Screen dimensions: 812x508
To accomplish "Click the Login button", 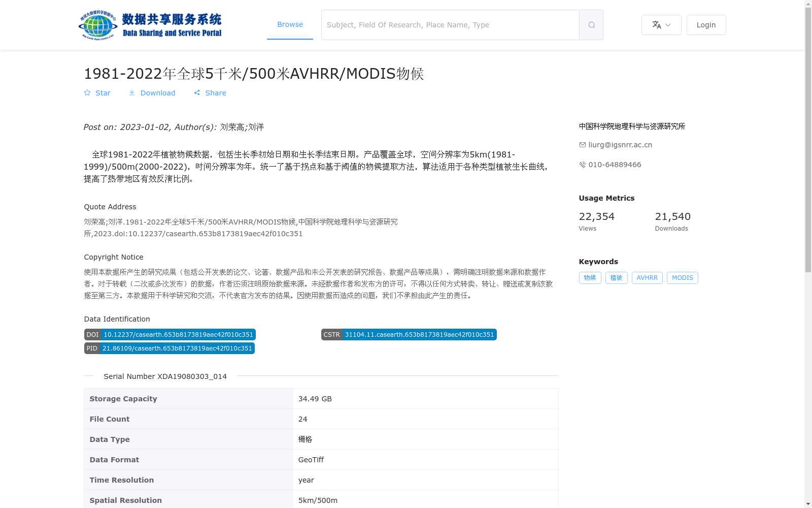I will 706,25.
